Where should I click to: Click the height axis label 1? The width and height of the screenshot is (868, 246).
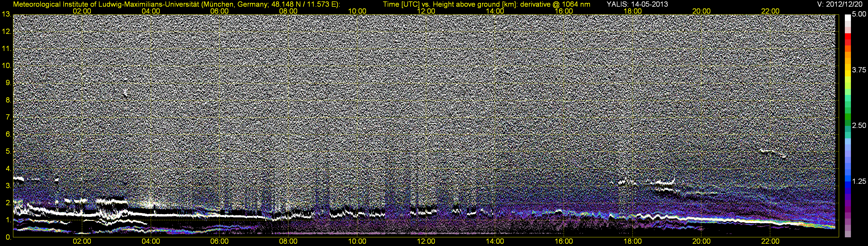click(x=8, y=220)
